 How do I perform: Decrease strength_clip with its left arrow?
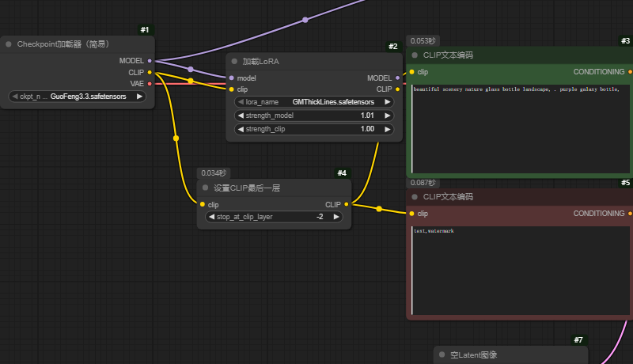241,129
